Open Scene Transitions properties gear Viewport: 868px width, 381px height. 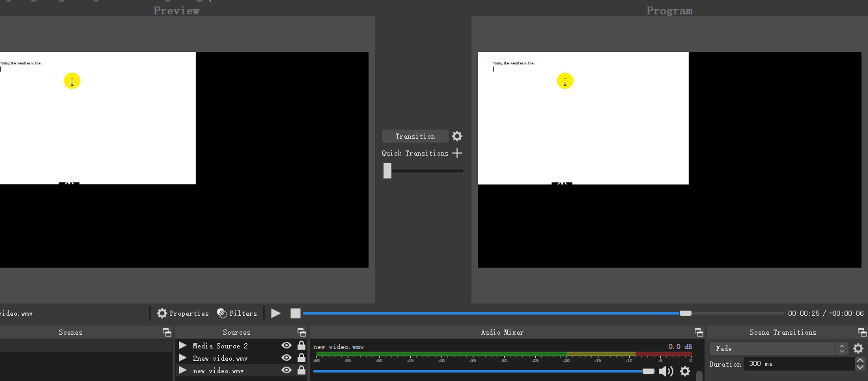coord(858,348)
